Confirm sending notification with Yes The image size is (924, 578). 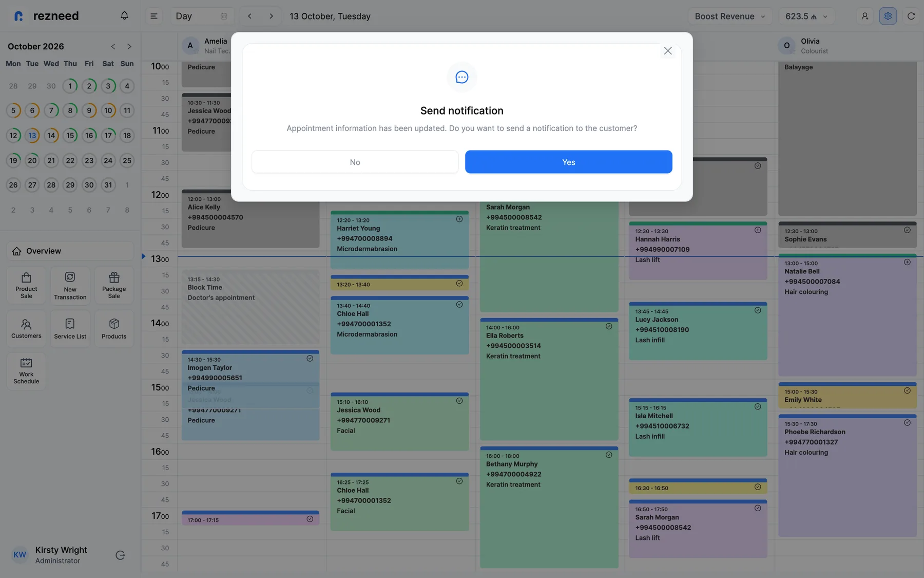point(568,162)
